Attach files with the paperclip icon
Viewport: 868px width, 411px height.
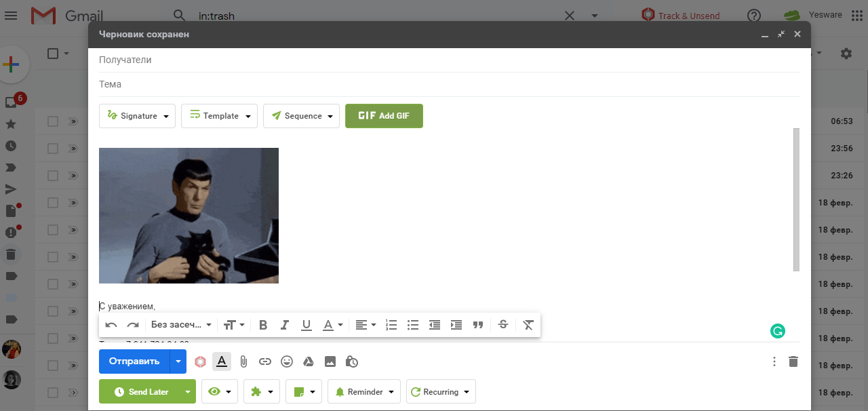tap(243, 361)
